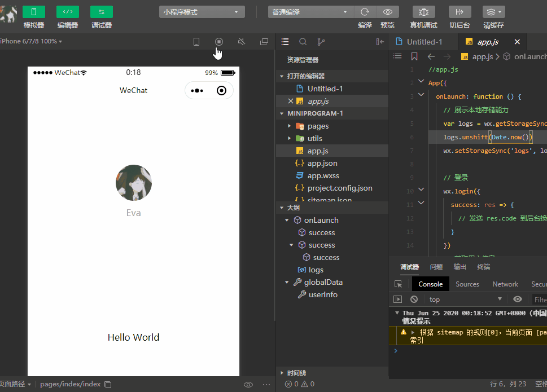The width and height of the screenshot is (547, 392).
Task: Open real device debugging bug icon
Action: coord(423,12)
